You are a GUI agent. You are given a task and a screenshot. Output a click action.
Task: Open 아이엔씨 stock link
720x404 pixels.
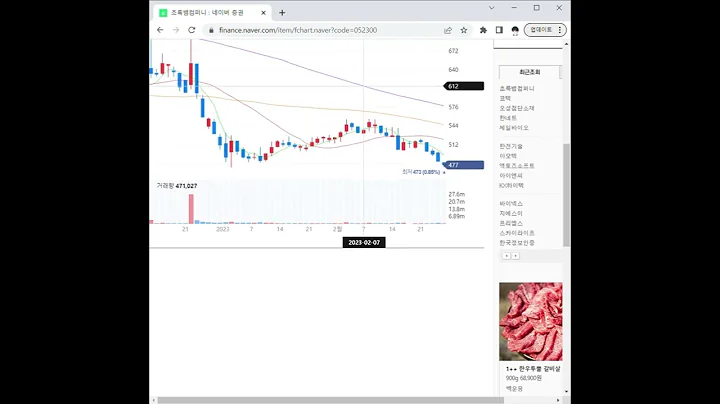(511, 175)
